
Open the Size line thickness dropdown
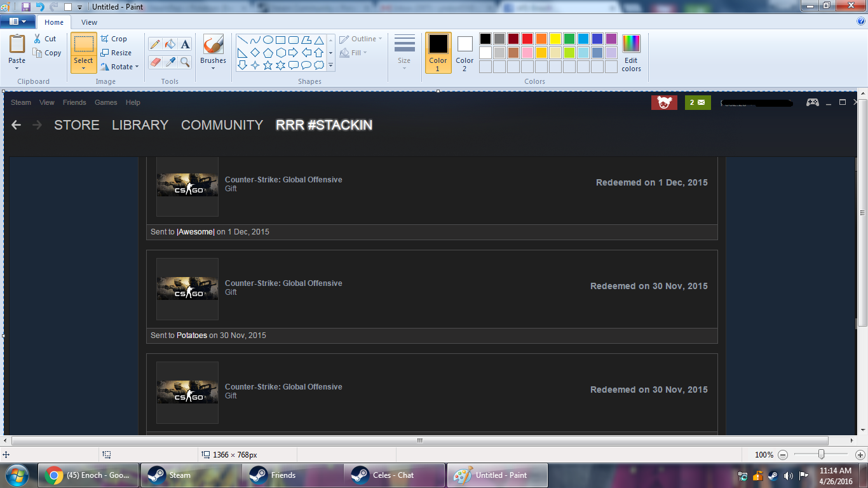pos(404,67)
